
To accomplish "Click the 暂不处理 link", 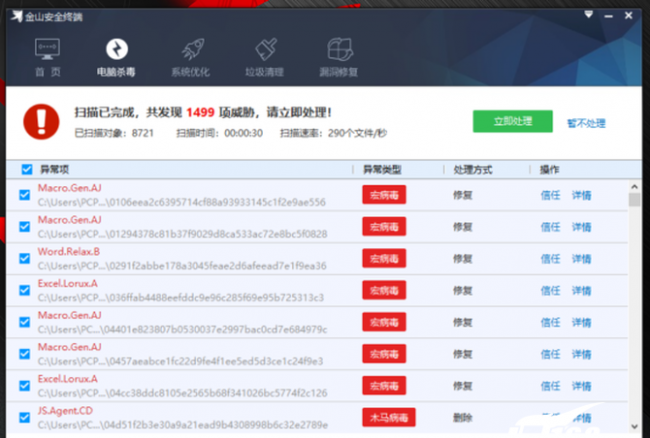I will (586, 123).
